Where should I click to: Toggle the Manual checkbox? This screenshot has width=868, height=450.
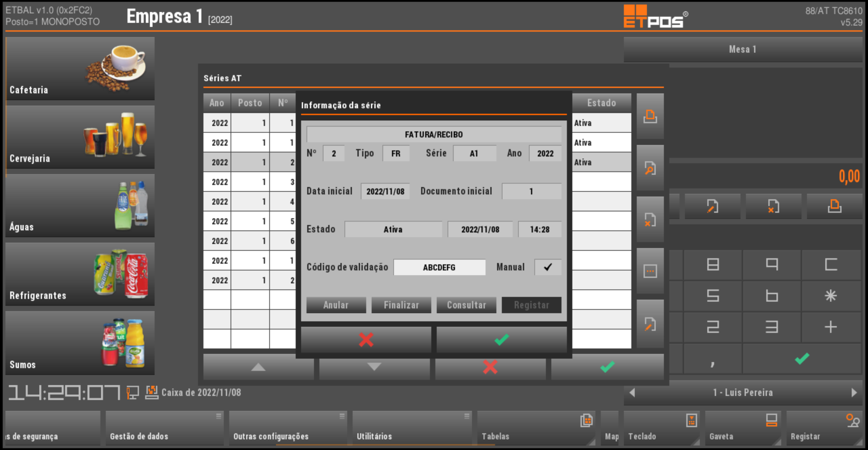pyautogui.click(x=548, y=267)
